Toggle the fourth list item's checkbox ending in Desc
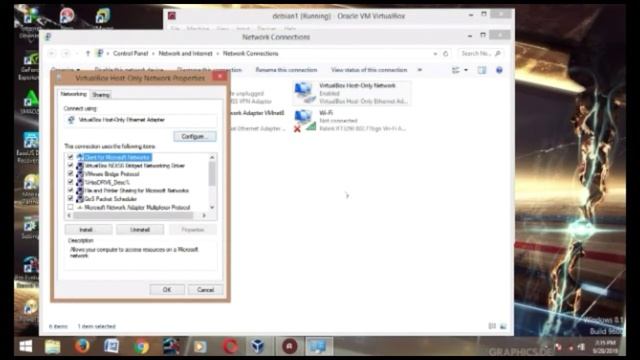Viewport: 640px width, 360px height. tap(70, 182)
